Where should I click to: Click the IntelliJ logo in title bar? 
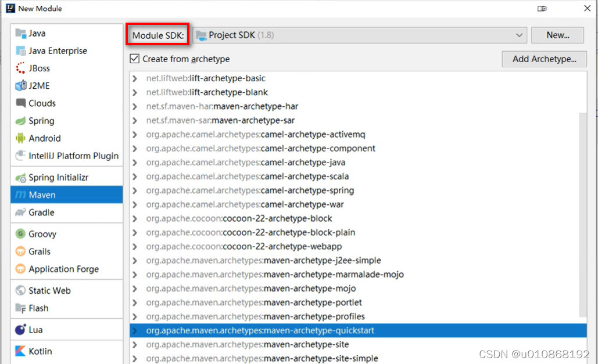tap(10, 8)
